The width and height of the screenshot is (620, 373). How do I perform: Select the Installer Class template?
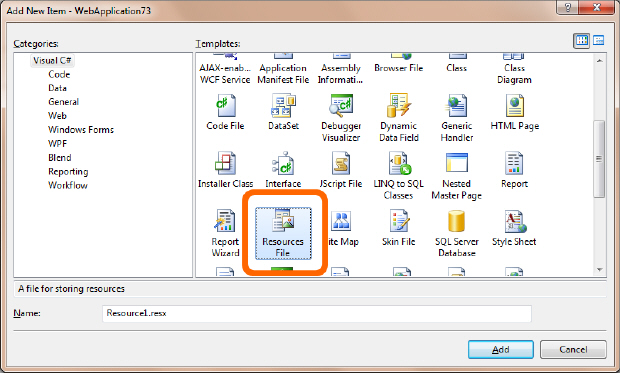(x=225, y=170)
